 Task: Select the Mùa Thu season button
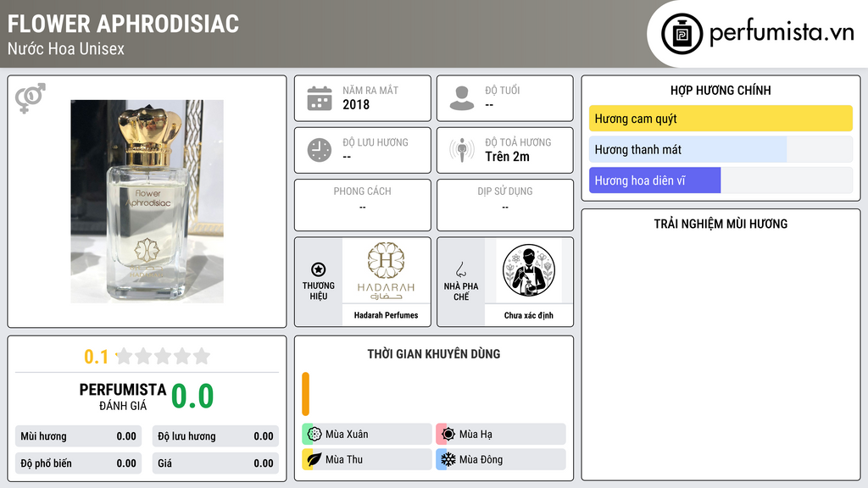coord(367,459)
